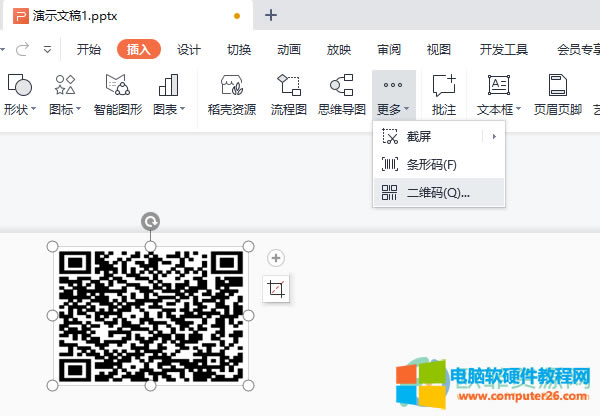Insert a chart with 图表 icon
Viewport: 600px width, 416px height.
168,86
